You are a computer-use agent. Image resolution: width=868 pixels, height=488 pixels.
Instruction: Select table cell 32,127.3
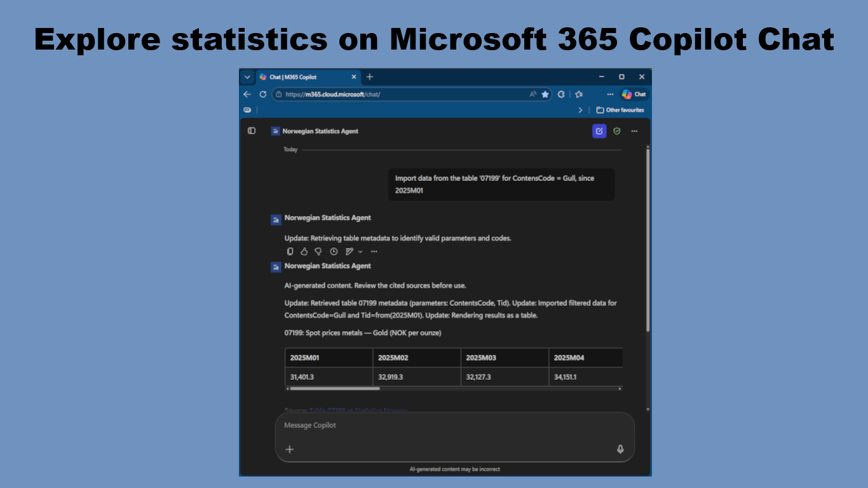505,377
